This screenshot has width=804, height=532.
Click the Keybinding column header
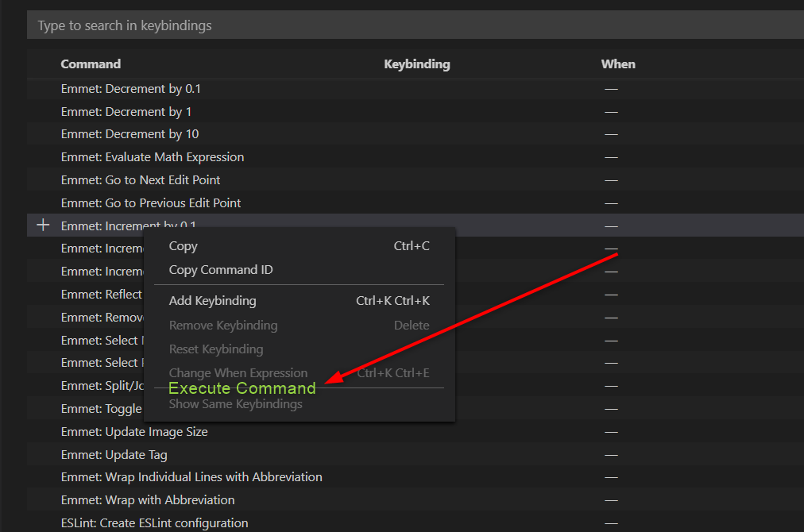coord(417,64)
